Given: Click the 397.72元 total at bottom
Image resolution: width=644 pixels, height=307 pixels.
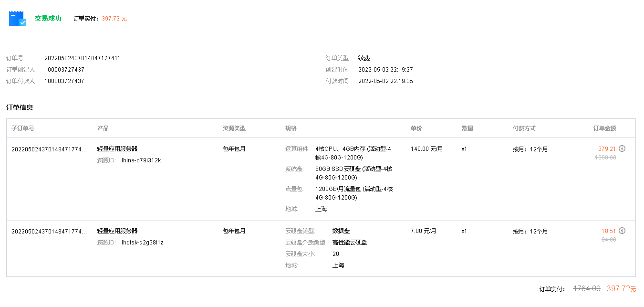Looking at the screenshot, I should point(622,289).
